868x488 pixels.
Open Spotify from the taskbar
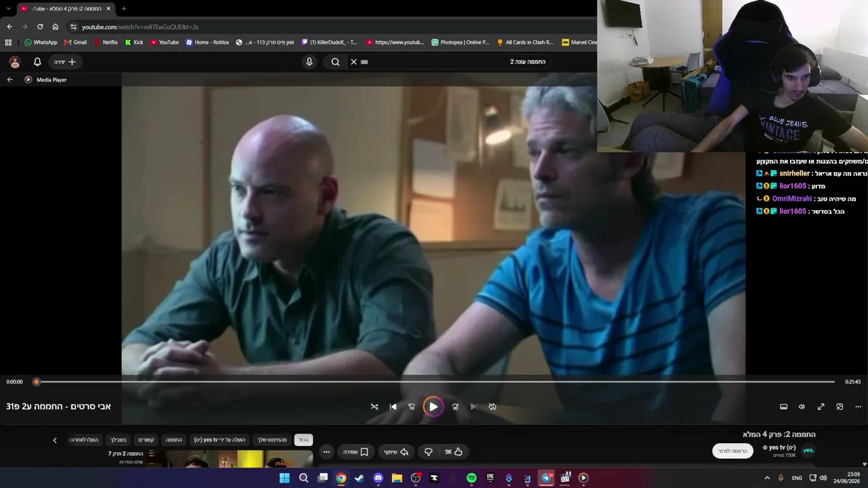coord(471,478)
